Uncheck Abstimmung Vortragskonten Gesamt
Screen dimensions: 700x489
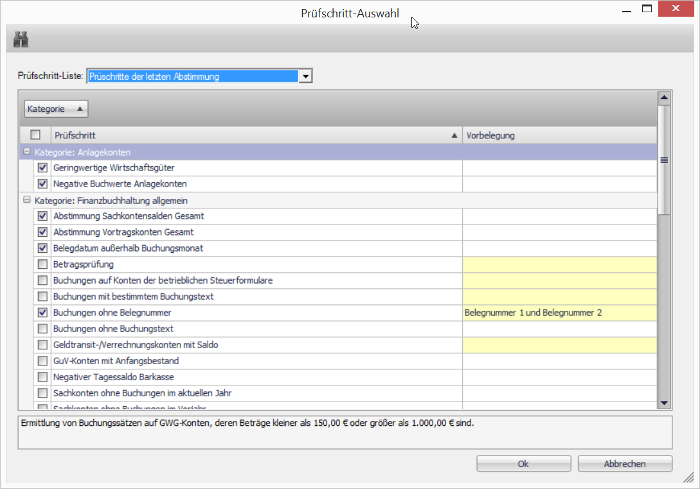[42, 232]
